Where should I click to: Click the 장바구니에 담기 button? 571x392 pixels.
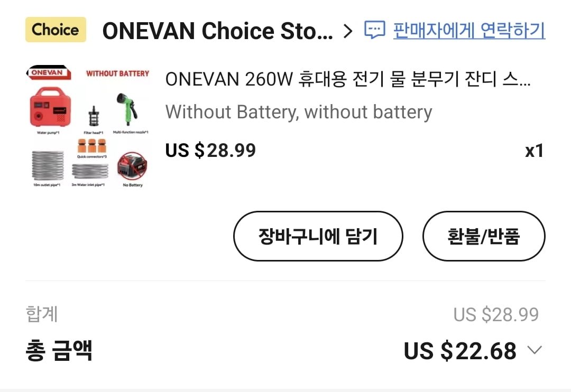click(x=318, y=236)
